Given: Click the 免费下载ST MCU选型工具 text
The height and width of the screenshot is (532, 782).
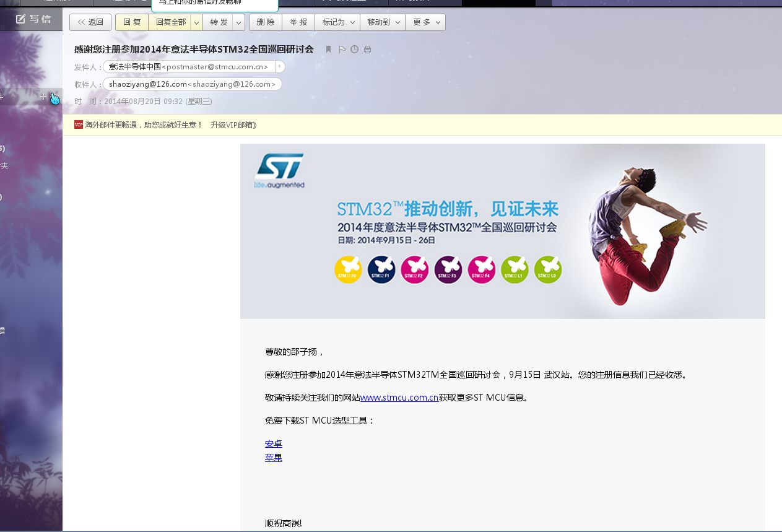Looking at the screenshot, I should tap(319, 421).
